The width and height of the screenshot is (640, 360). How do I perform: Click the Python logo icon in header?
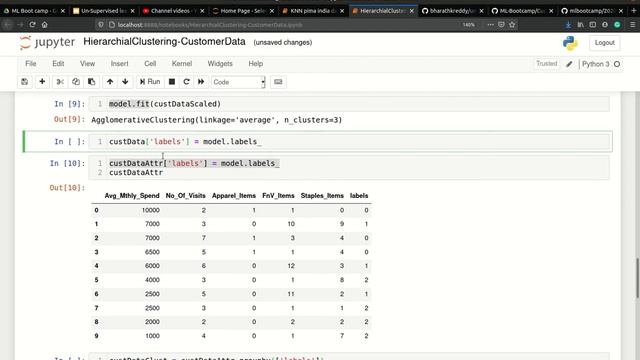(570, 43)
